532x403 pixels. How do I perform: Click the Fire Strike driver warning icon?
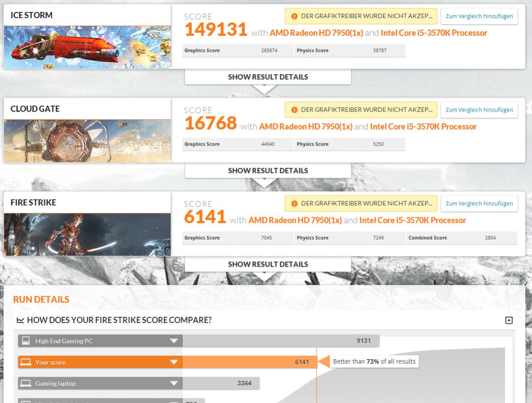coord(294,204)
